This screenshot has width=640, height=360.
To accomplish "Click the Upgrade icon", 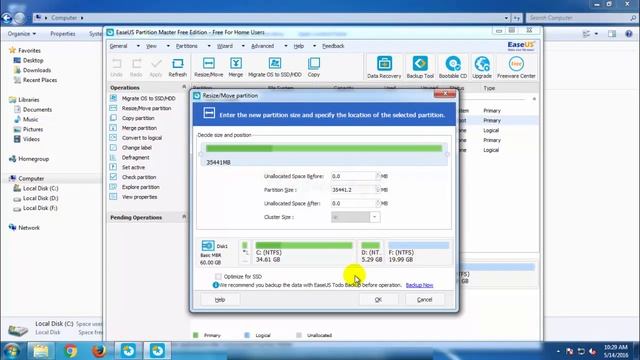I will (482, 67).
